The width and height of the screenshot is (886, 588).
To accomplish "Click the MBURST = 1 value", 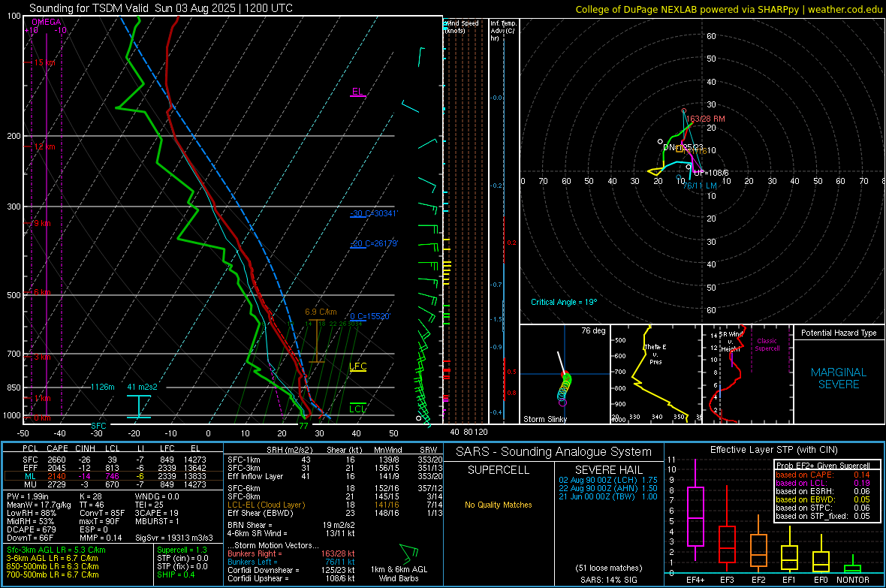I will click(157, 521).
